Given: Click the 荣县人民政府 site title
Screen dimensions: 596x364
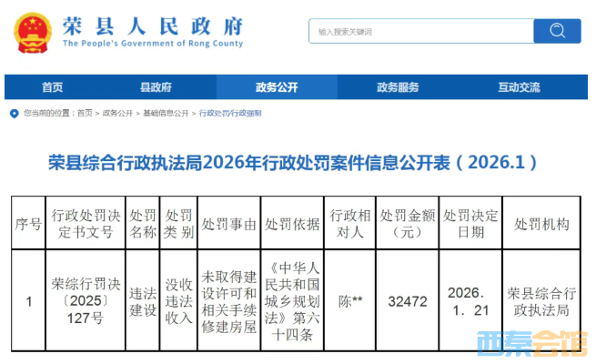Looking at the screenshot, I should pyautogui.click(x=155, y=25).
